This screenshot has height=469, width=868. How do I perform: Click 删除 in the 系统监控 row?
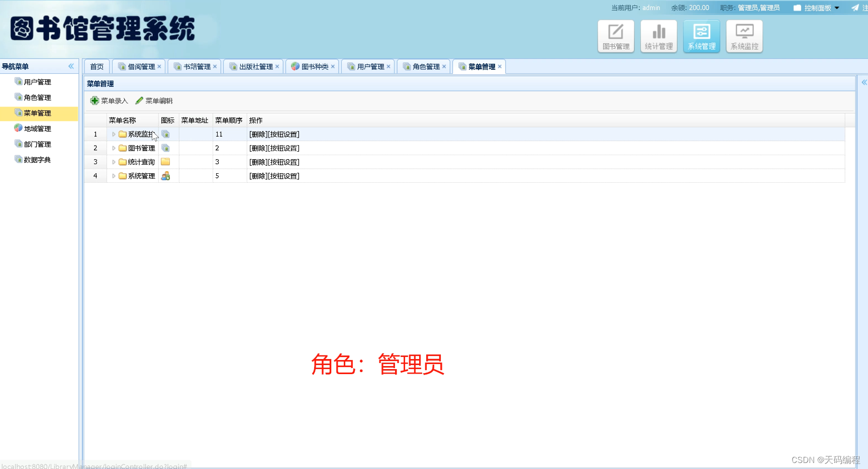[x=258, y=134]
